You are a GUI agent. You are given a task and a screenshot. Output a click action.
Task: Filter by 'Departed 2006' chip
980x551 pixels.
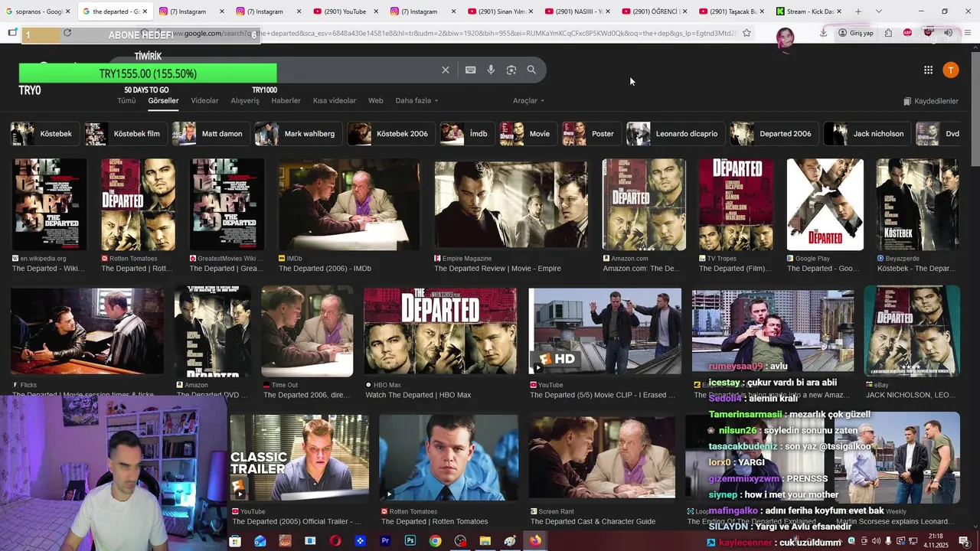[x=773, y=133]
